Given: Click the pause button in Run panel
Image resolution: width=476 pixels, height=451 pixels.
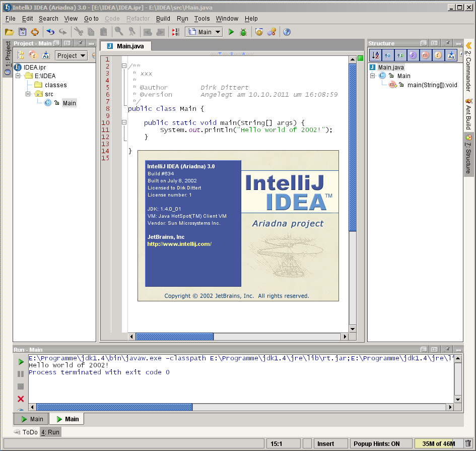Looking at the screenshot, I should [21, 374].
